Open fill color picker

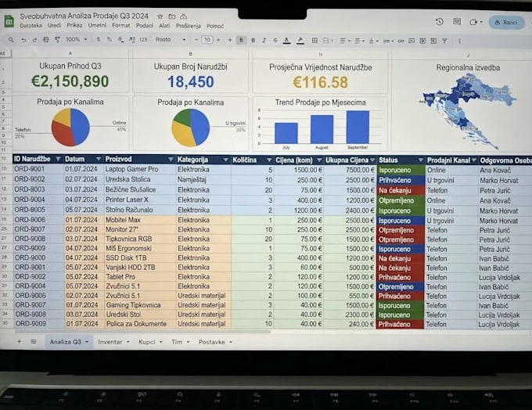point(300,41)
